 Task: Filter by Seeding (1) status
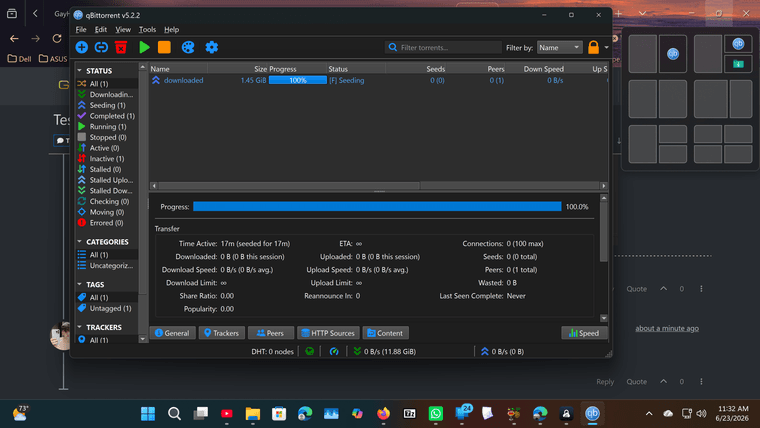tap(107, 105)
